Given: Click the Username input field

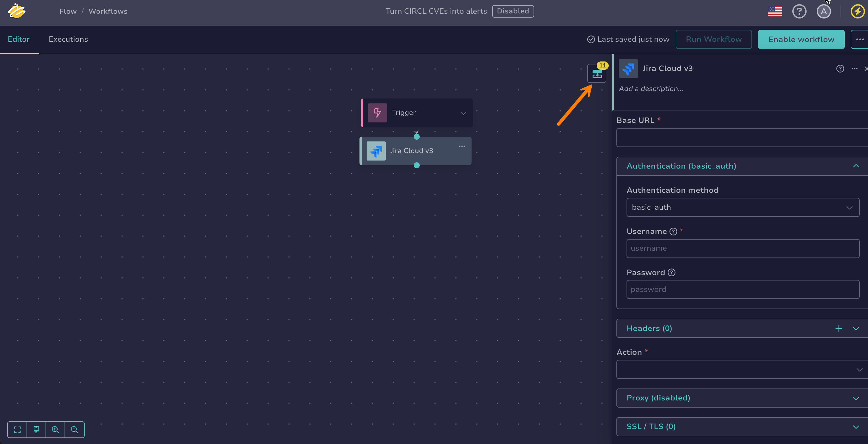Looking at the screenshot, I should 743,249.
